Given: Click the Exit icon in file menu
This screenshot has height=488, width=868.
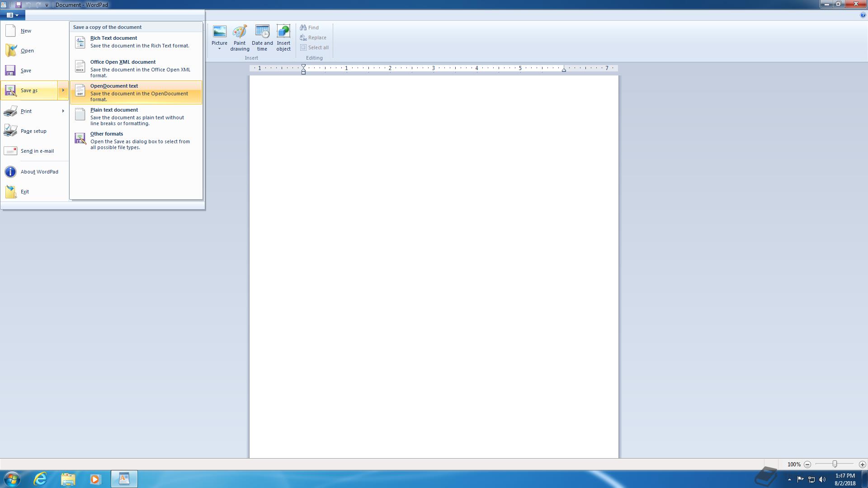Looking at the screenshot, I should click(10, 192).
